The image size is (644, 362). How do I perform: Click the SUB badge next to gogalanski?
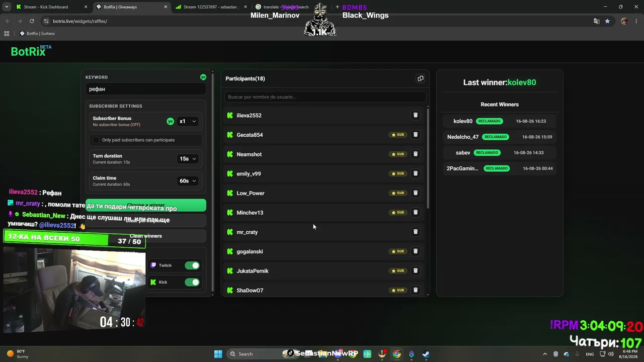pos(398,251)
